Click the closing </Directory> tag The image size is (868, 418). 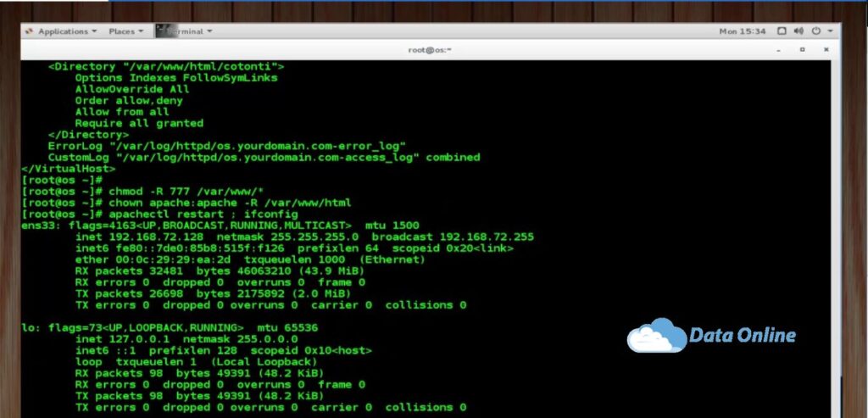coord(88,135)
